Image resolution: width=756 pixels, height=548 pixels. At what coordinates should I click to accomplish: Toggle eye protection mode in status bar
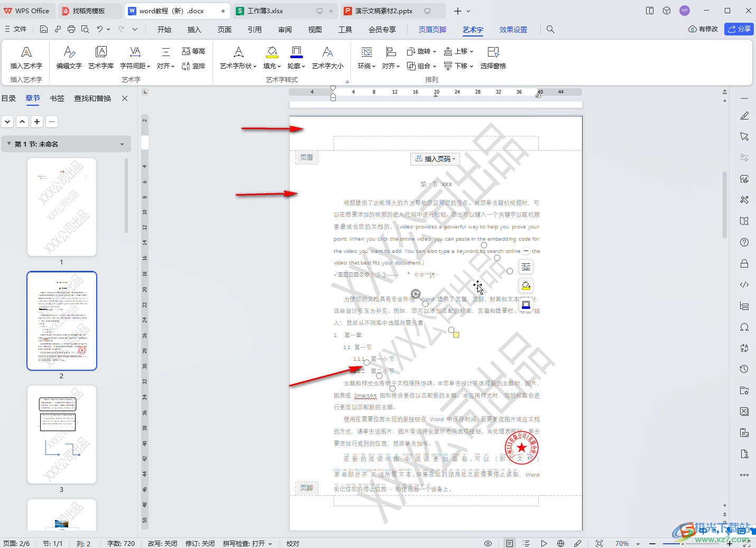click(x=488, y=543)
